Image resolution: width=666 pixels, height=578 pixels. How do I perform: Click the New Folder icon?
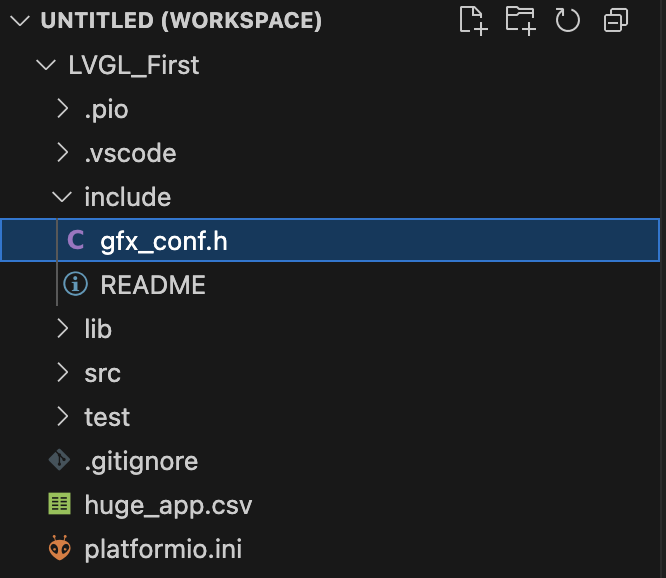point(521,21)
